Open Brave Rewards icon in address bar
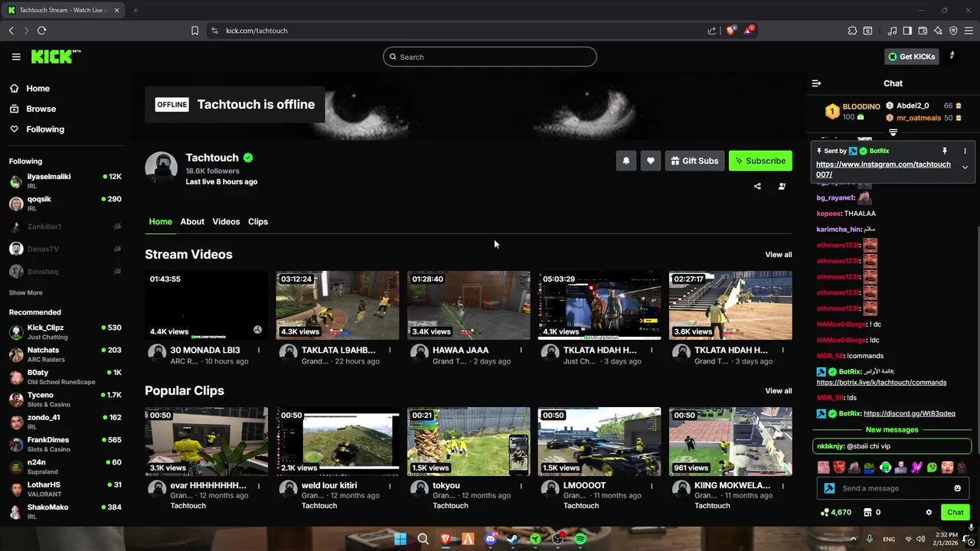Screen dimensions: 980x551 [748, 31]
